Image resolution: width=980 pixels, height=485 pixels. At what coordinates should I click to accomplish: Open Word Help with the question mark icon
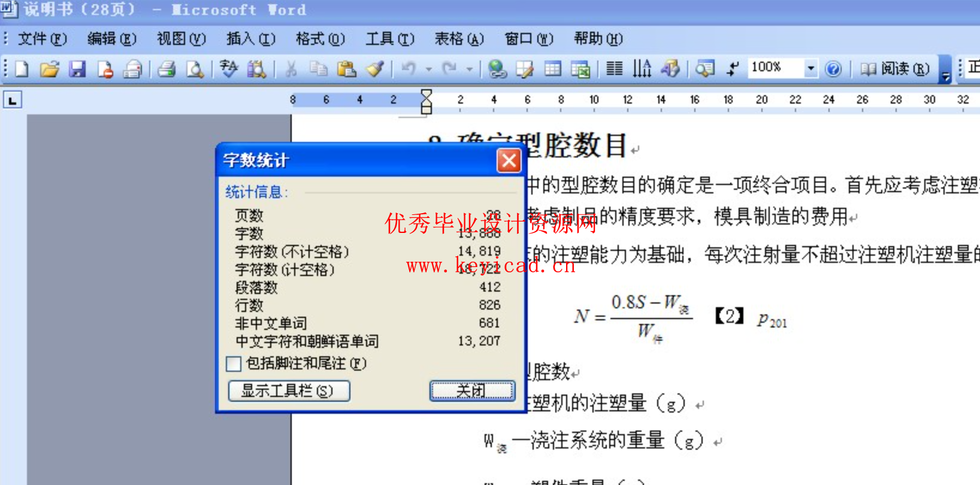833,69
